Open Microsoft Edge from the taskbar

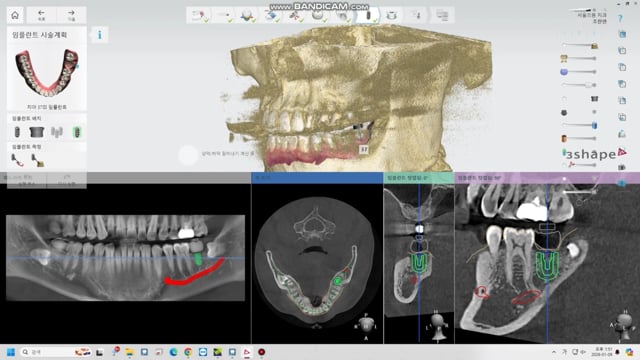pyautogui.click(x=173, y=352)
